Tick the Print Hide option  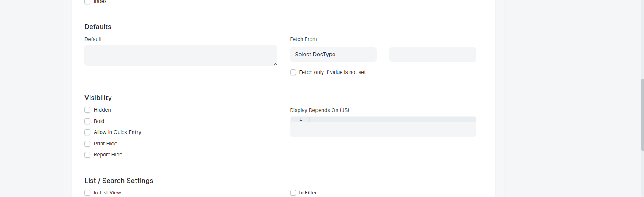click(87, 144)
